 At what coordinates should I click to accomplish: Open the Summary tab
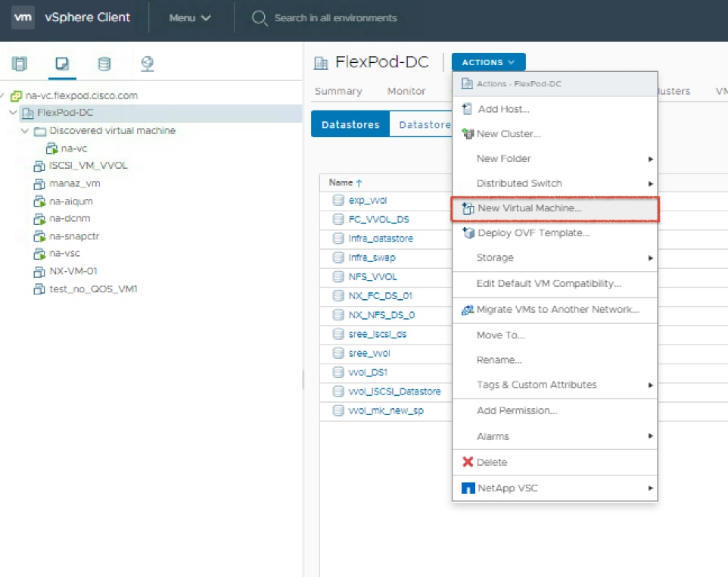(338, 92)
